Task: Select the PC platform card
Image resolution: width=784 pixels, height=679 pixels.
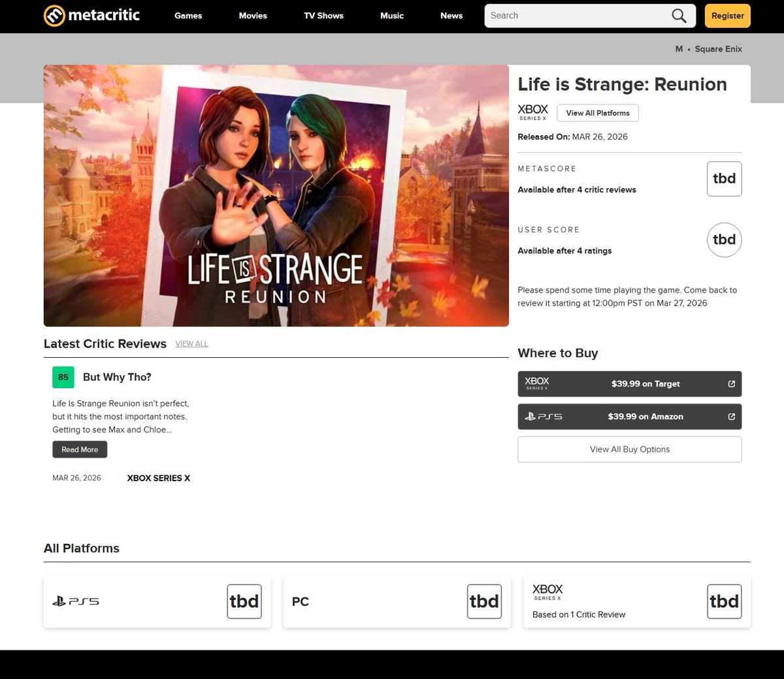Action: click(397, 601)
